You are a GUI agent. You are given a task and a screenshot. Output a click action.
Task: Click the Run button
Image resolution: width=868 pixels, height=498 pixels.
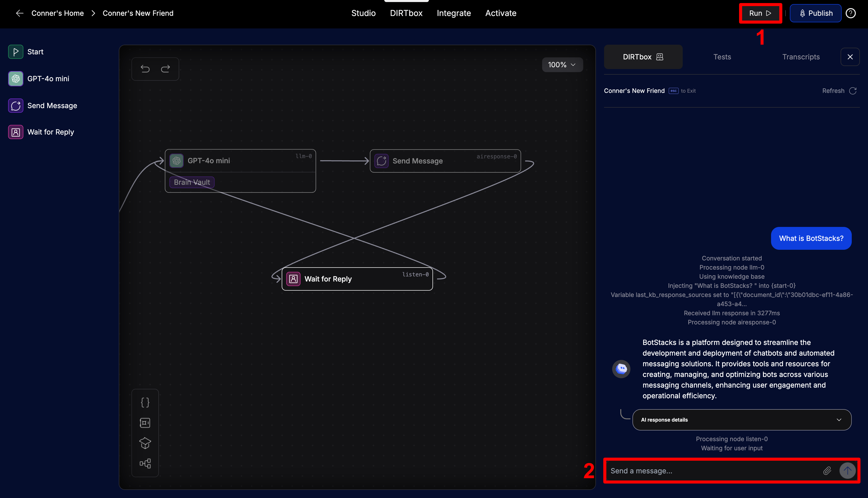760,13
